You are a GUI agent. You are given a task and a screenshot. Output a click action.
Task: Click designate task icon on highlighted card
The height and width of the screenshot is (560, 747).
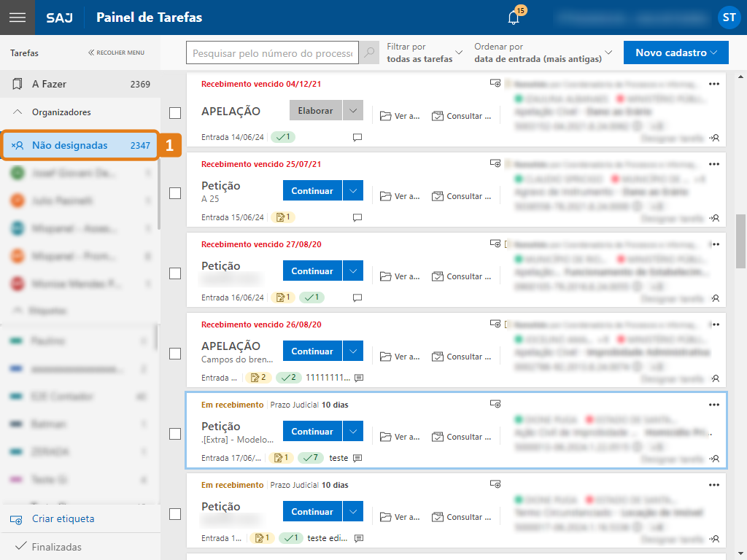713,459
